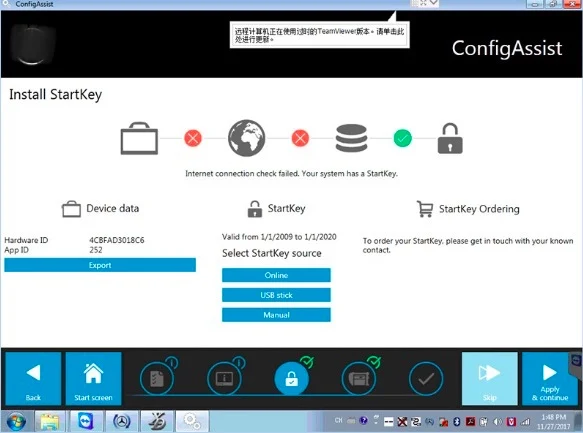Open the system info monitor step icon
583x433 pixels.
[224, 379]
